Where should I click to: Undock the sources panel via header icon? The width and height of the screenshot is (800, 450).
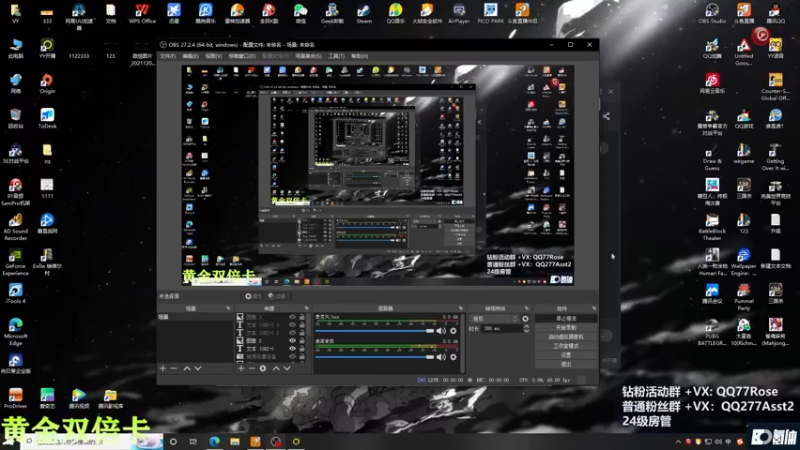(x=306, y=308)
